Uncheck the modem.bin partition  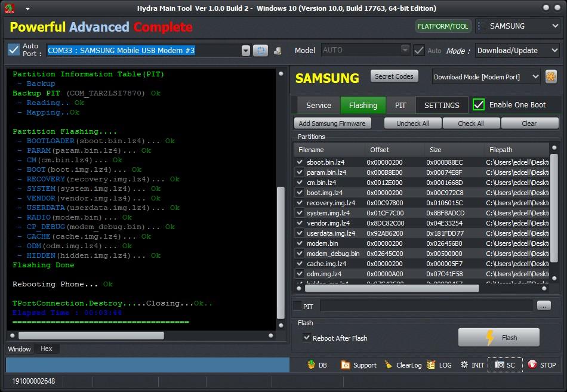pos(300,243)
